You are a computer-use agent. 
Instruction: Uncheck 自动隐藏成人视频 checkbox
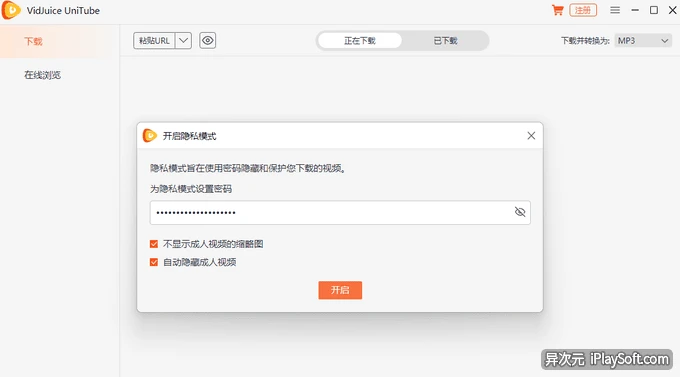tap(154, 262)
